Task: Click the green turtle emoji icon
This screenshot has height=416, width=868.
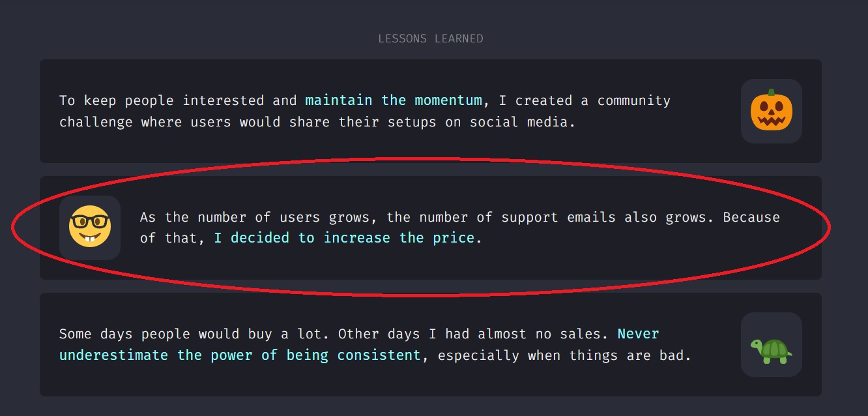Action: (771, 344)
